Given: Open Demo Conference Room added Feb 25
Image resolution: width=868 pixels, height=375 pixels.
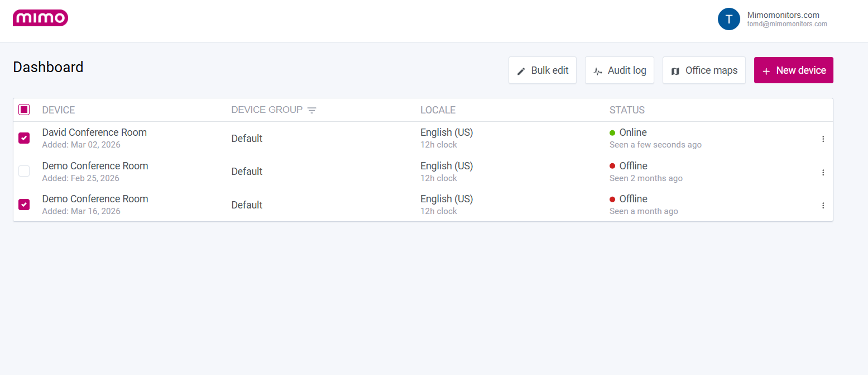Looking at the screenshot, I should [x=95, y=166].
